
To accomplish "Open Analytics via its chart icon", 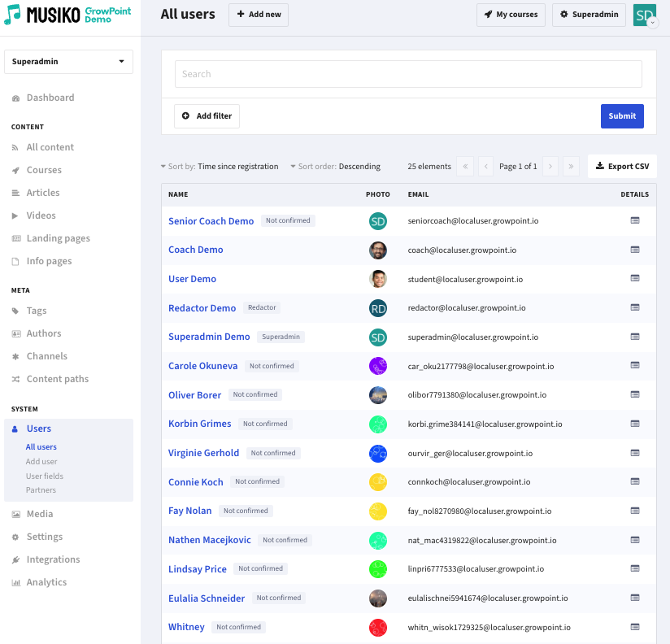I will tap(16, 582).
